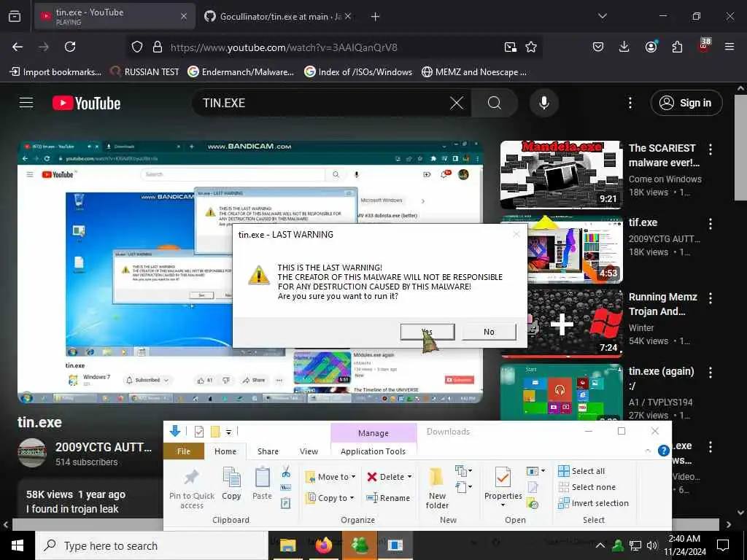The image size is (747, 560).
Task: Clear the YouTube search text
Action: (457, 103)
